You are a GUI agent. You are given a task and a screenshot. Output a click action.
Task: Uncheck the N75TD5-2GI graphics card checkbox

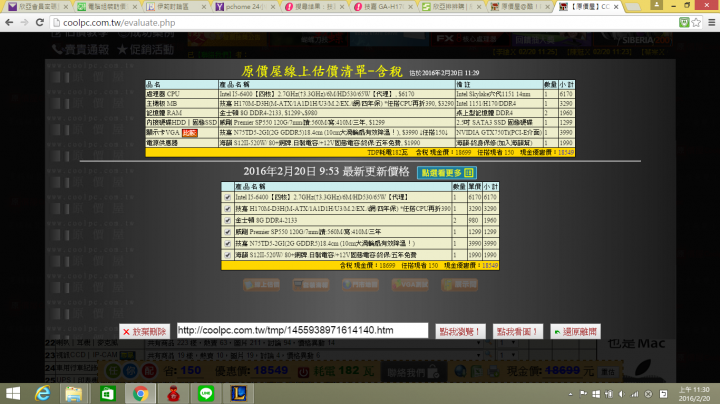tap(227, 243)
